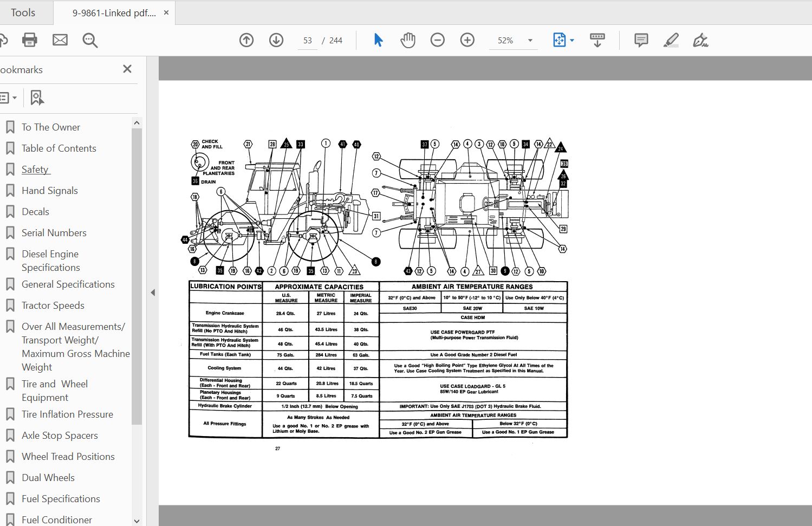The width and height of the screenshot is (812, 526).
Task: Click the Print icon
Action: pos(29,40)
